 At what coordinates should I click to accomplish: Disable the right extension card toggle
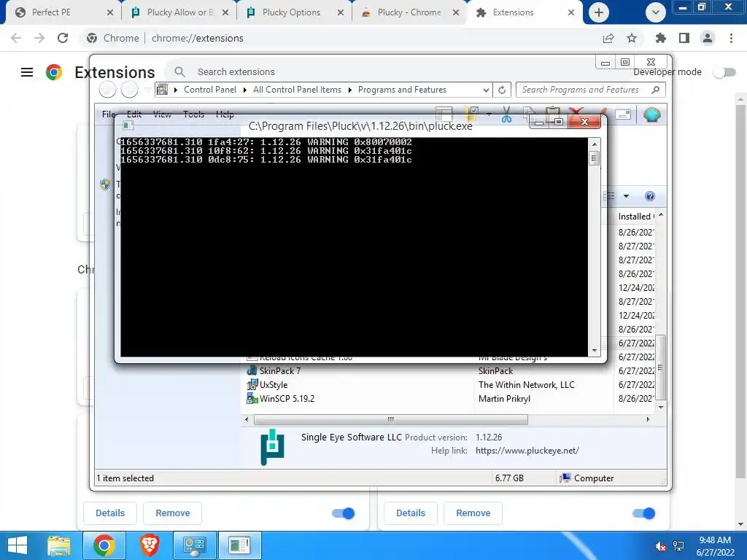643,513
